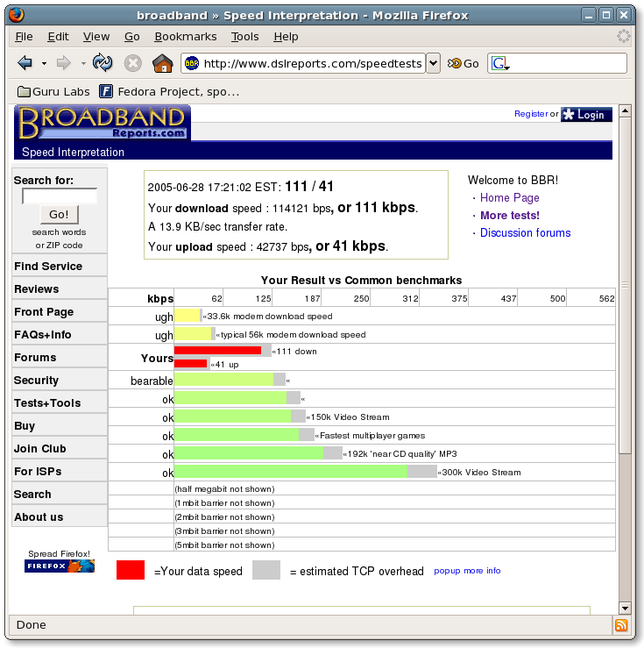Click the BBR site favicon in address bar
The image size is (644, 648).
(192, 63)
